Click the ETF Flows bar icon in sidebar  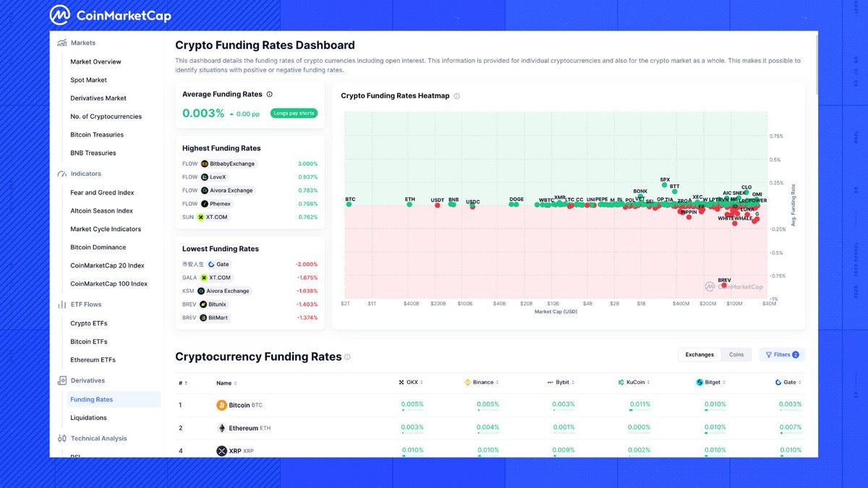[x=62, y=304]
